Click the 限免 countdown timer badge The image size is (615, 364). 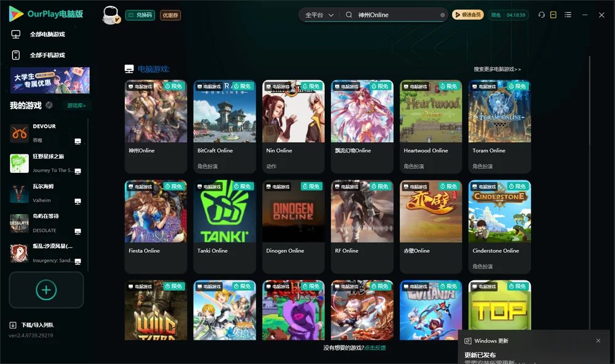pyautogui.click(x=508, y=15)
